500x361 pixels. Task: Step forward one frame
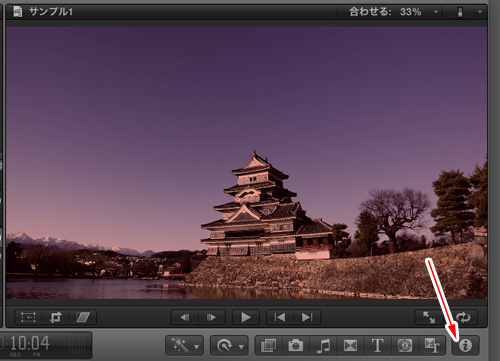(212, 317)
